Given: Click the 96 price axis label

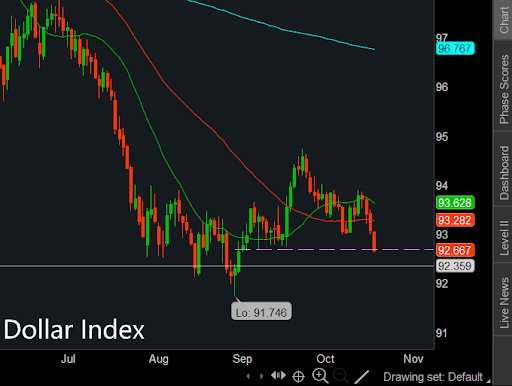Looking at the screenshot, I should click(x=442, y=87).
